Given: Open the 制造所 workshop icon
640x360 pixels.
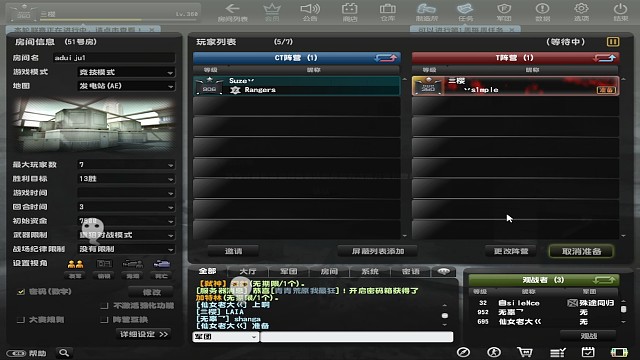Looking at the screenshot, I should tap(427, 12).
